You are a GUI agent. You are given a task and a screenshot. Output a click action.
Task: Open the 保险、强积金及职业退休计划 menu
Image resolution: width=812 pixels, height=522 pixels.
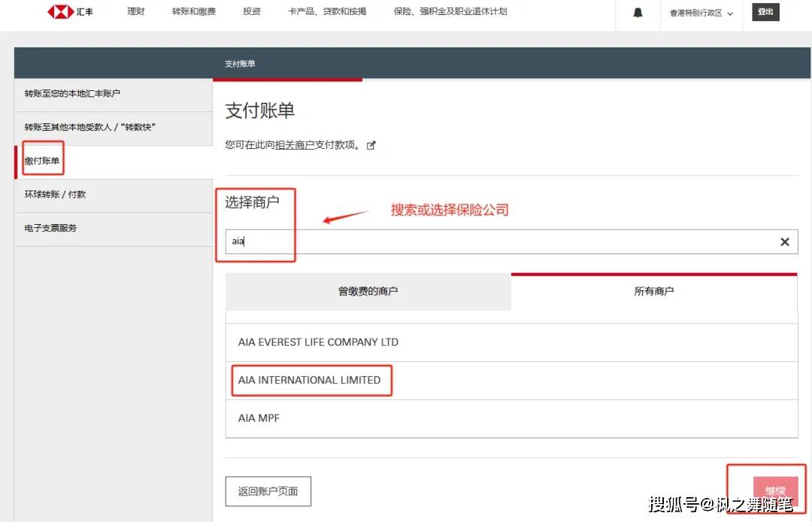pos(450,11)
